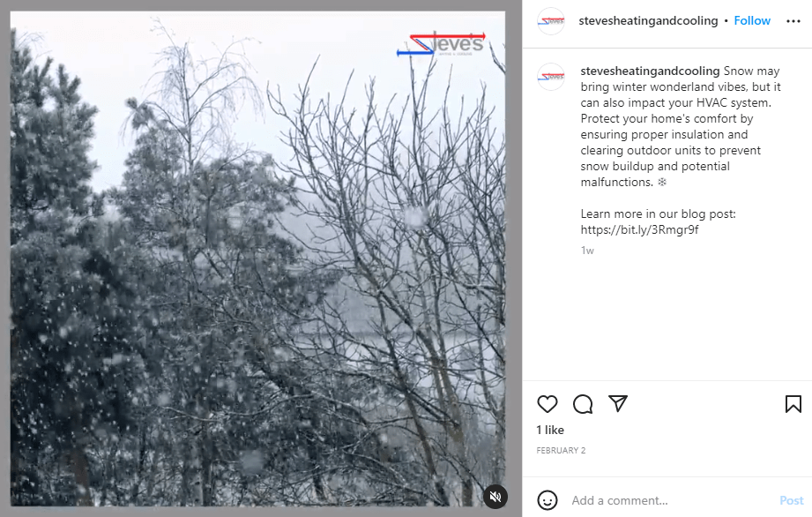Open more options three-dot menu
812x517 pixels.
(x=793, y=21)
